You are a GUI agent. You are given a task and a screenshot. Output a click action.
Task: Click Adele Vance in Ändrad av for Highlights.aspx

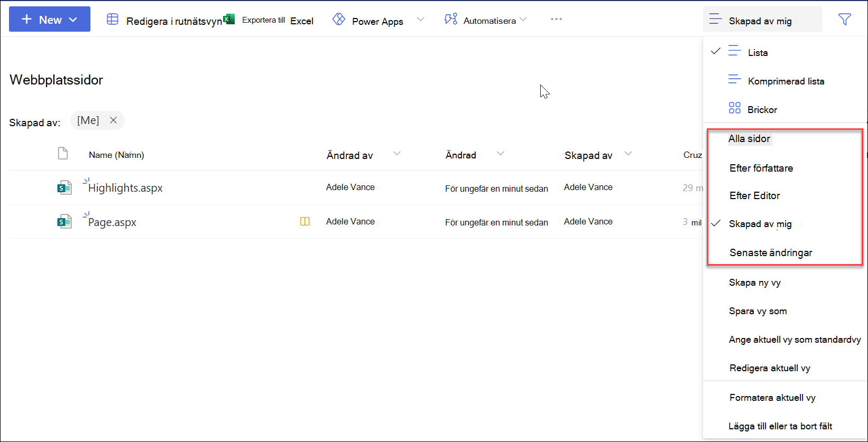pyautogui.click(x=350, y=187)
